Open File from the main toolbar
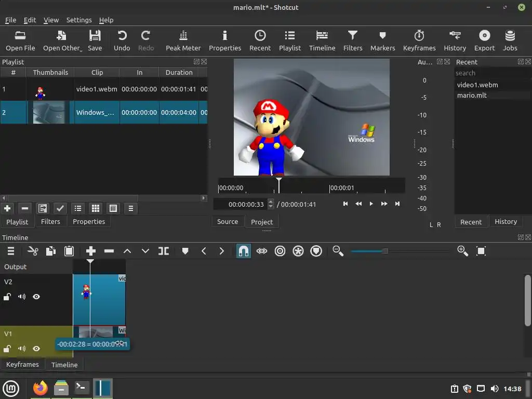 tap(20, 41)
